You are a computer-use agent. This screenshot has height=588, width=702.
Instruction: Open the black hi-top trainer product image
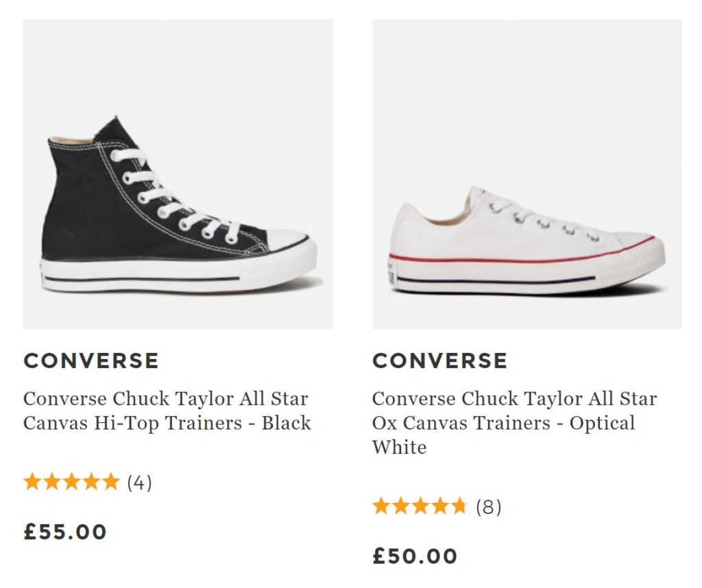(178, 174)
